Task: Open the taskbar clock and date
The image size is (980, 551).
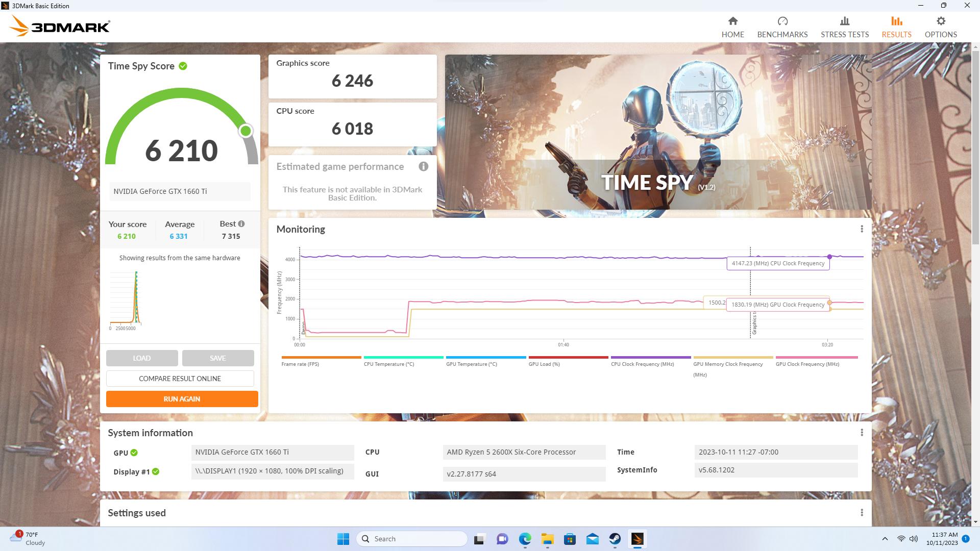Action: click(942, 539)
